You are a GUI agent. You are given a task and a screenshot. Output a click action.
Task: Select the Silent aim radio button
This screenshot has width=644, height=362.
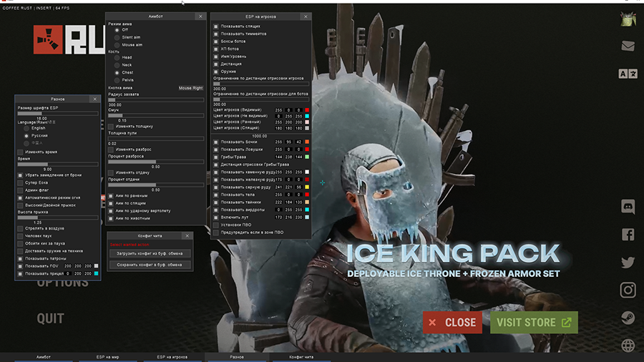tap(117, 37)
